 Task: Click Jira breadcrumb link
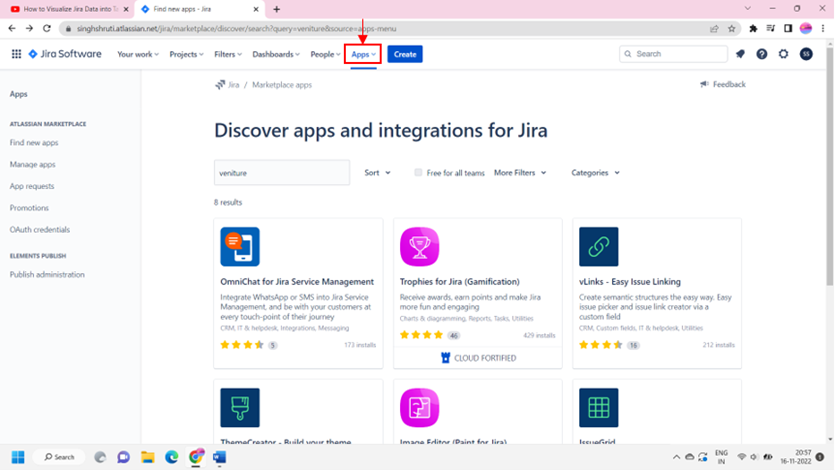pos(233,85)
